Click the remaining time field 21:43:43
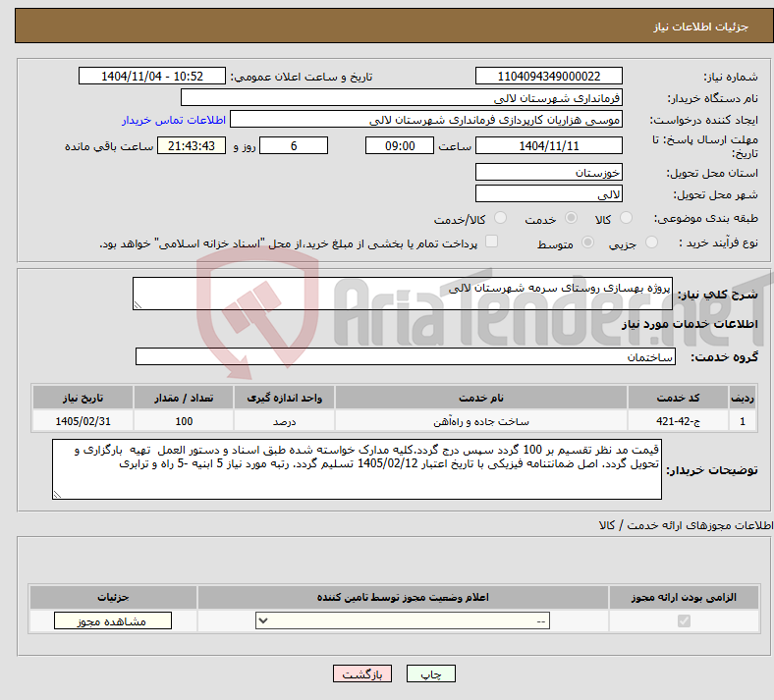The height and width of the screenshot is (700, 774). (192, 145)
